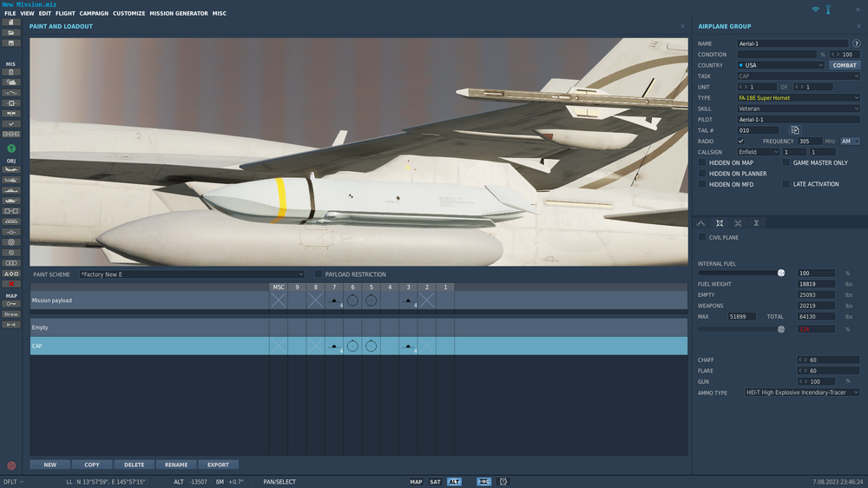Open the PAINT SCHEME dropdown
The height and width of the screenshot is (488, 868).
[x=192, y=274]
